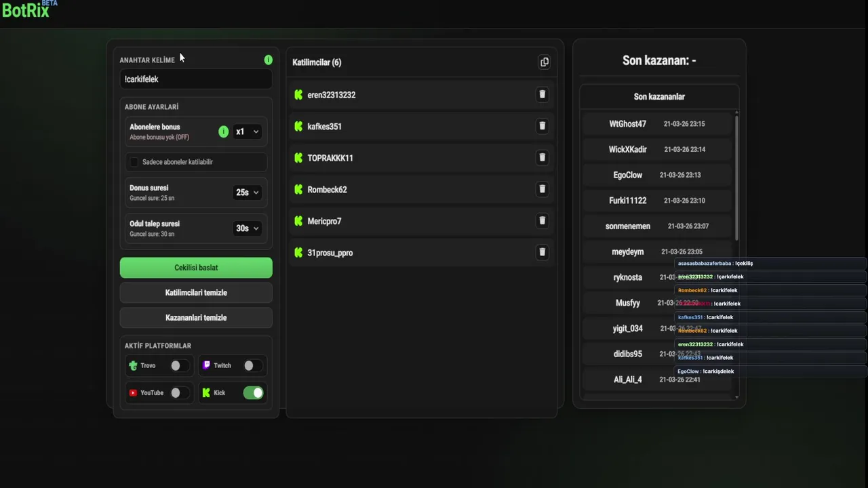Image resolution: width=868 pixels, height=488 pixels.
Task: Remove 31prosu_ppro with the trash icon
Action: click(x=542, y=252)
